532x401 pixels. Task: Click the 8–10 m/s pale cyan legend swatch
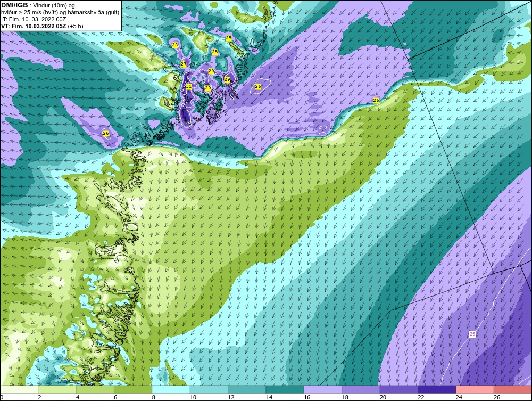[171, 389]
